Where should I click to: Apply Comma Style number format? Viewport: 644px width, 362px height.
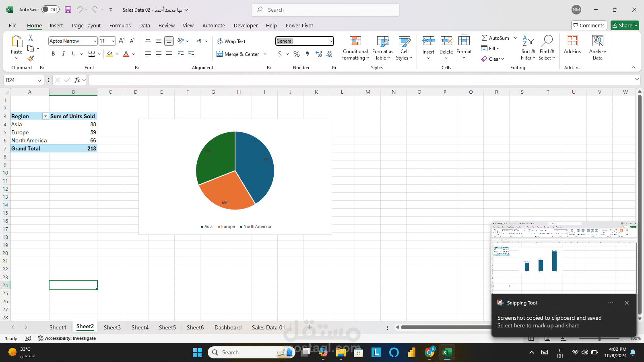point(307,54)
